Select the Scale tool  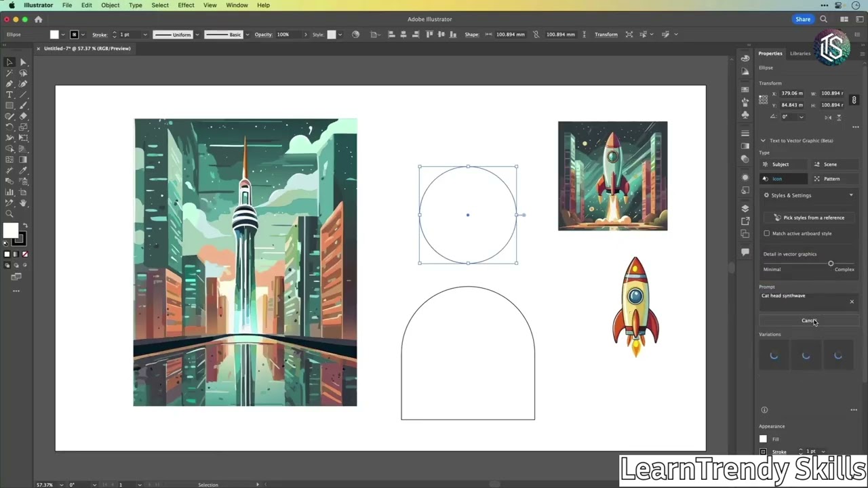[23, 127]
